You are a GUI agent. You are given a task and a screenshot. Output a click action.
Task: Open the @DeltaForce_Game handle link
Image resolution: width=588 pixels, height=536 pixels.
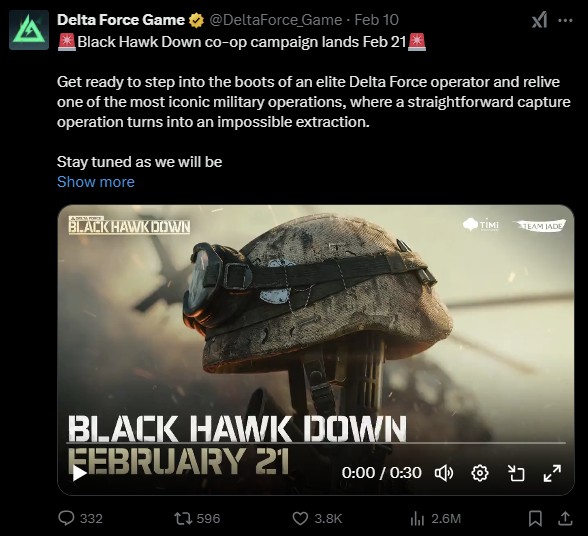click(276, 20)
